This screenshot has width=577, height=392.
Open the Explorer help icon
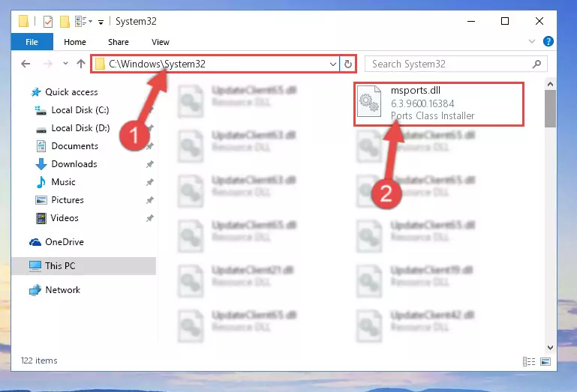click(548, 41)
